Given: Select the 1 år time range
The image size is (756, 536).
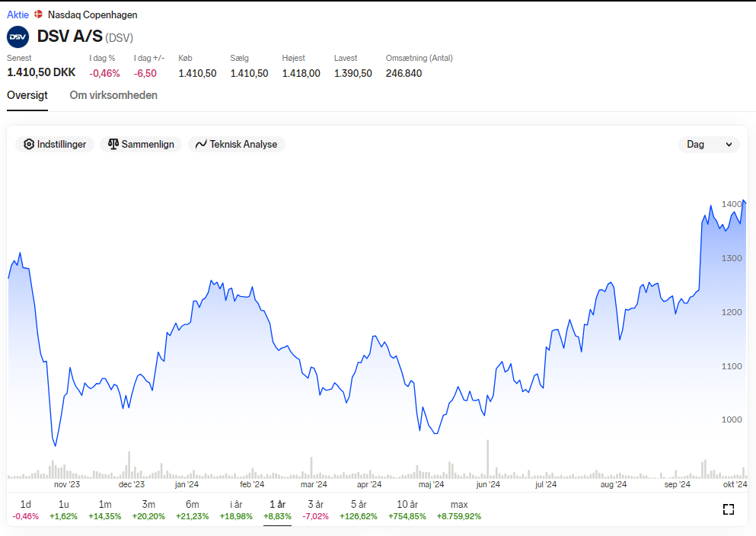Looking at the screenshot, I should point(278,510).
